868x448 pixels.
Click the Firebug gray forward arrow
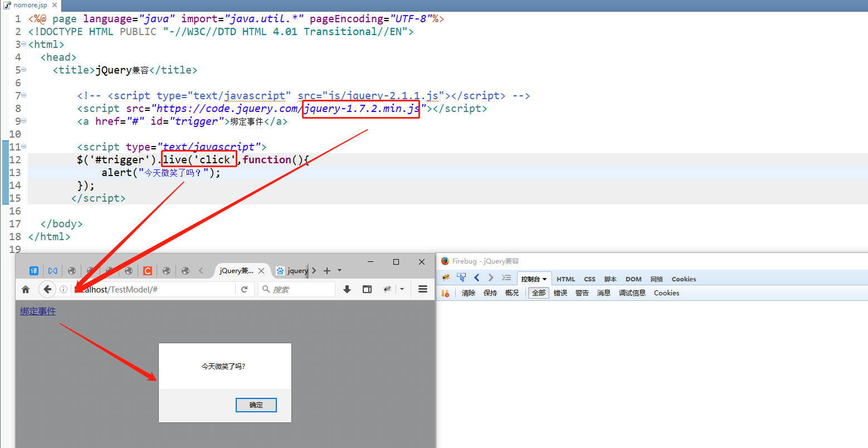[491, 277]
